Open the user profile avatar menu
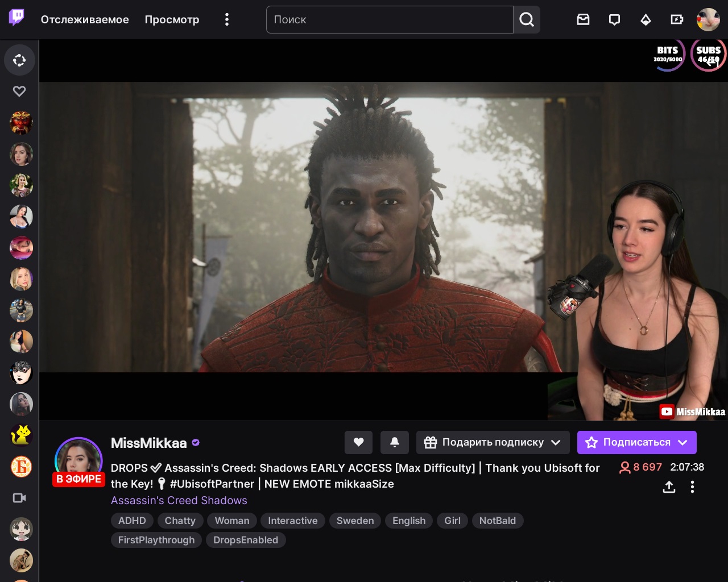Image resolution: width=728 pixels, height=582 pixels. (708, 19)
